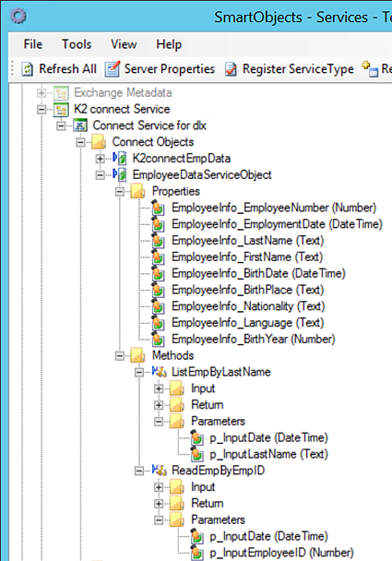Collapse the Connect Service for dlx node

61,125
